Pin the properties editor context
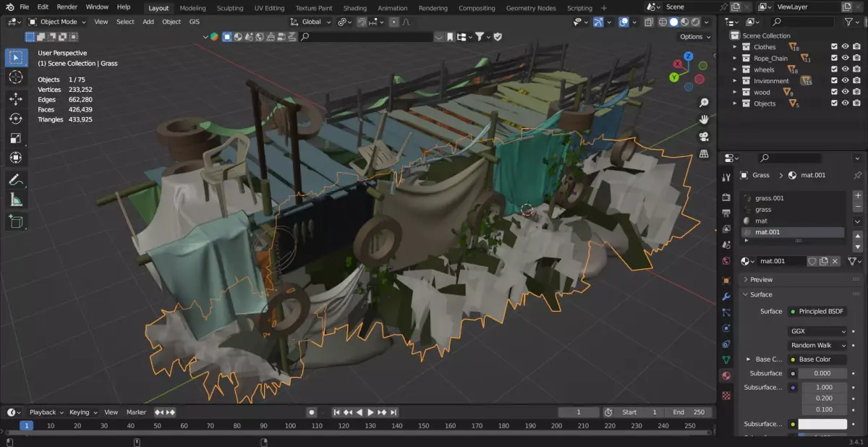 tap(857, 175)
